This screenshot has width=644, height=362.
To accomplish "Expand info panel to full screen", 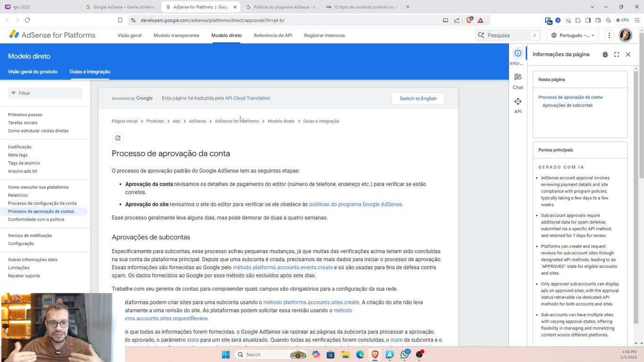I will click(616, 55).
